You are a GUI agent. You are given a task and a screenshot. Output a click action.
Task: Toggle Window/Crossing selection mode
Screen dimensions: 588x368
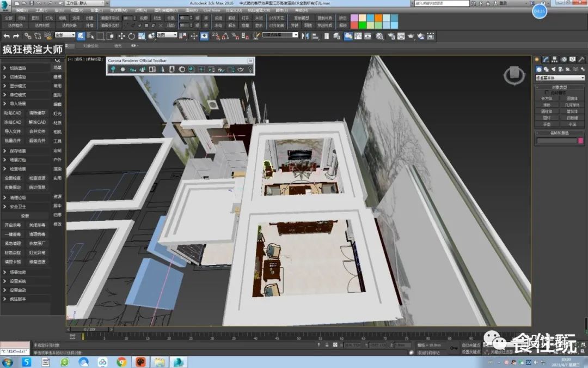pos(110,36)
